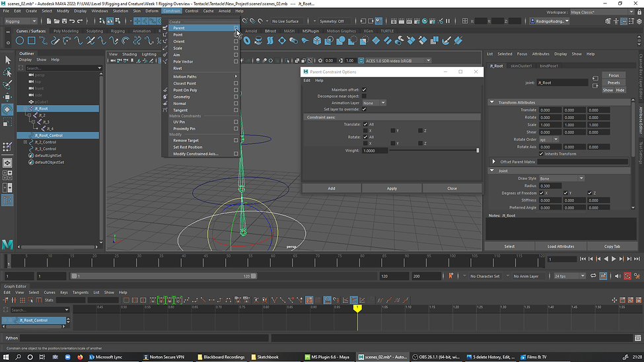Image resolution: width=644 pixels, height=362 pixels.
Task: Select the NURBS circle shelf icon
Action: pos(20,41)
